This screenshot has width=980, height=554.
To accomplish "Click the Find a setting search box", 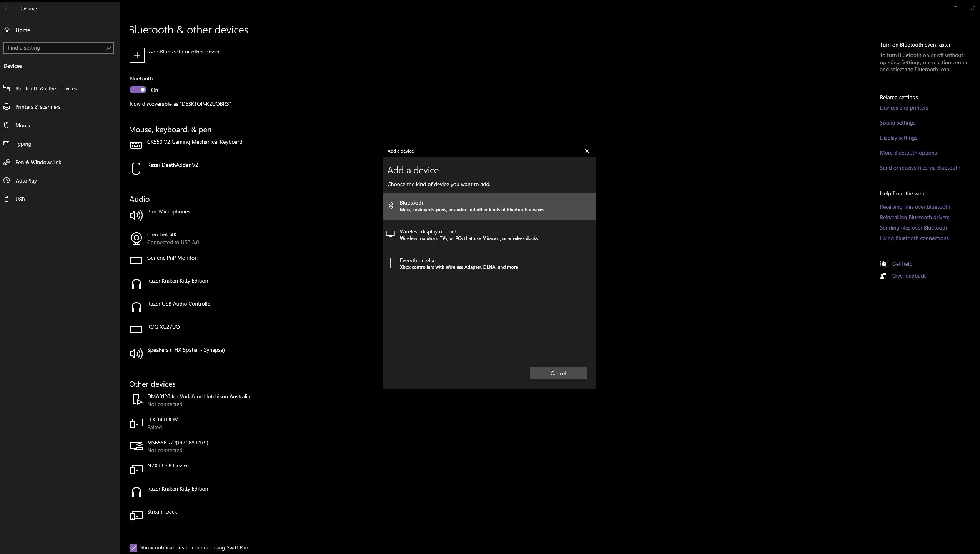I will click(58, 48).
